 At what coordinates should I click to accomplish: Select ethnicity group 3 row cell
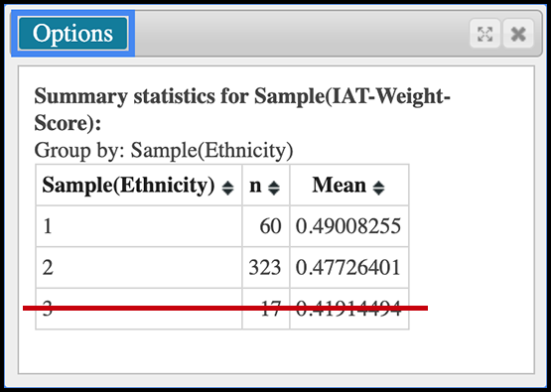click(139, 309)
